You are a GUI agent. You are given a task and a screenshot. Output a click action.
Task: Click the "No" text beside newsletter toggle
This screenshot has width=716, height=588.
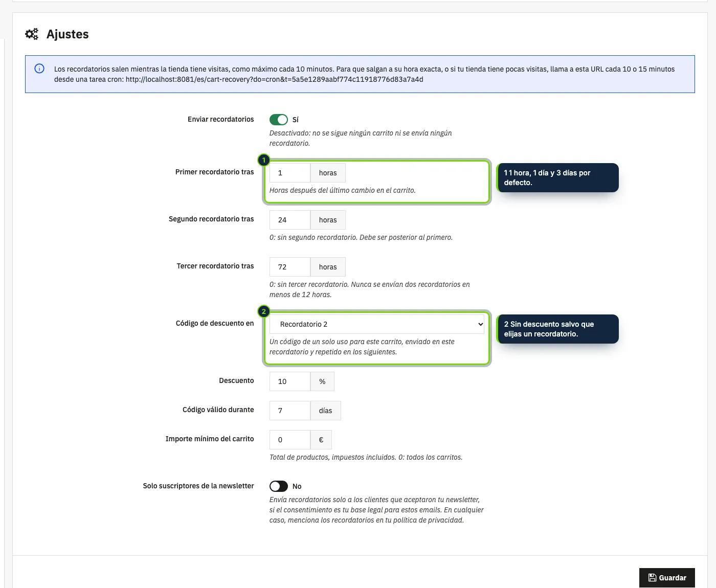tap(297, 486)
